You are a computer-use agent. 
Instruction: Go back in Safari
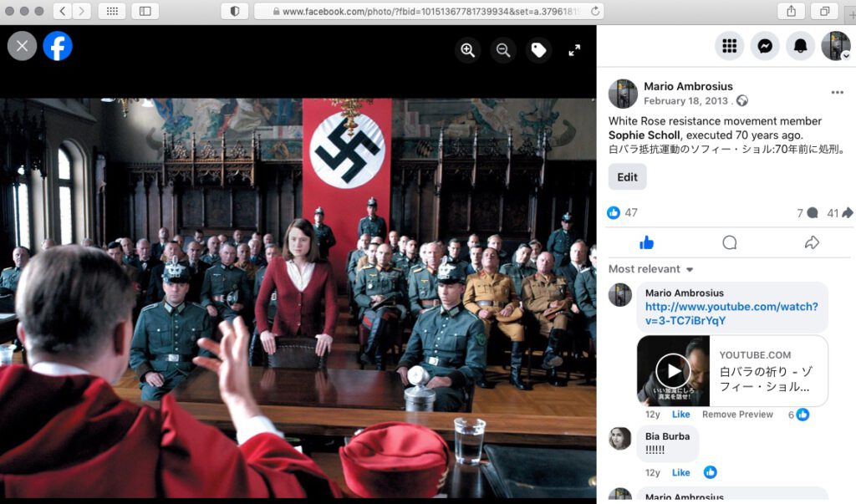tap(62, 11)
